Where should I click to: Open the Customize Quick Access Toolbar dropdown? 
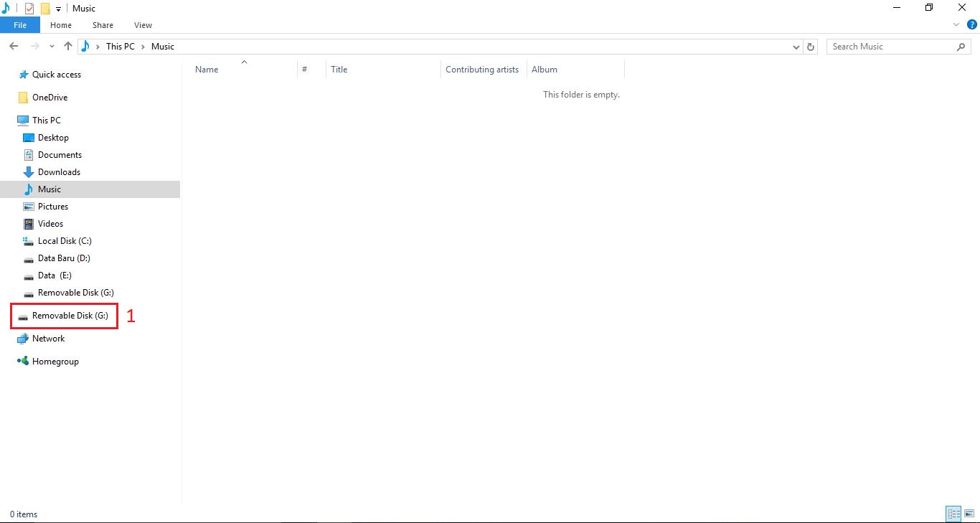58,9
